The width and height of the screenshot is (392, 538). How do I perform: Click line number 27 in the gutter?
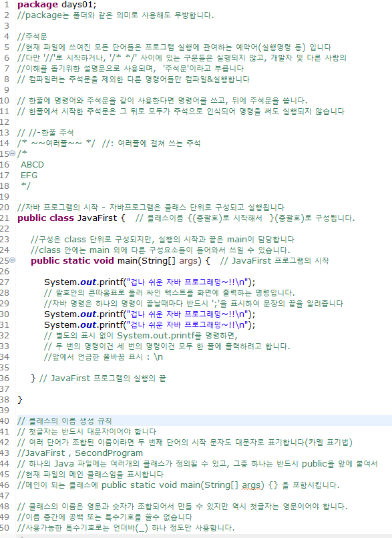(x=5, y=282)
